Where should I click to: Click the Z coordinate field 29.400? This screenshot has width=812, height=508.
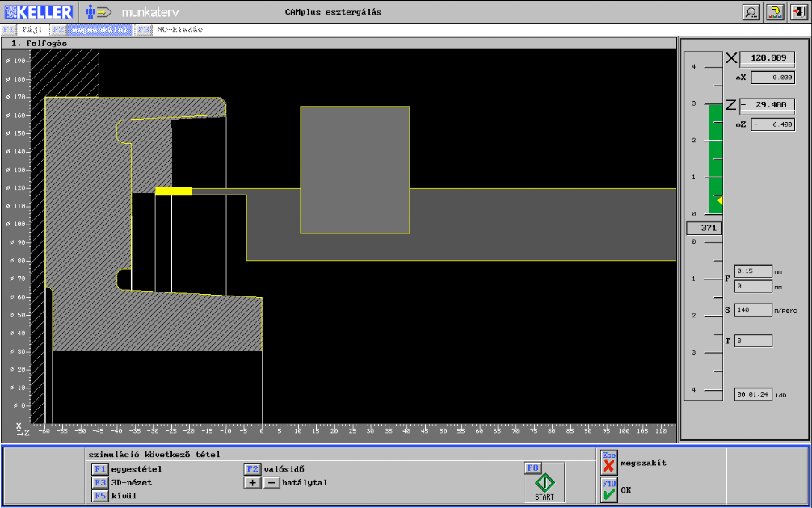(767, 105)
